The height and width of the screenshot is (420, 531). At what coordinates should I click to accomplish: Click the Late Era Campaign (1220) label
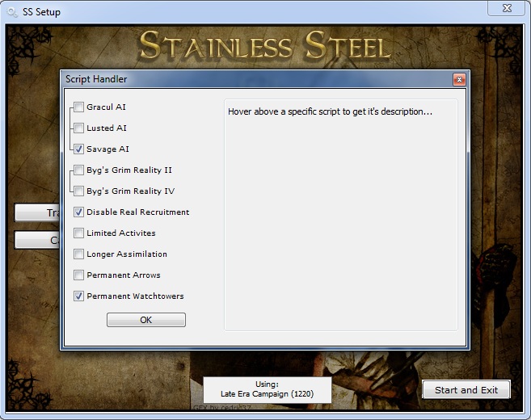click(268, 394)
